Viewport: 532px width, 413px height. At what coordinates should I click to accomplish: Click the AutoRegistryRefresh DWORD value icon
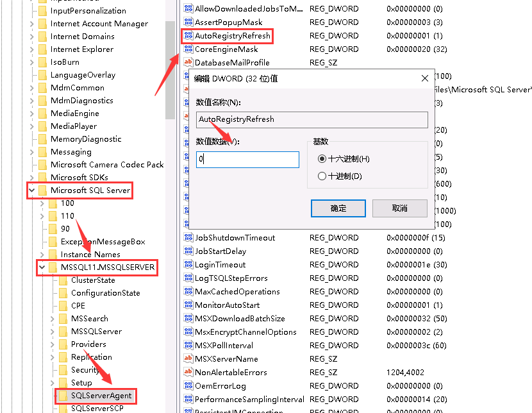[x=188, y=36]
